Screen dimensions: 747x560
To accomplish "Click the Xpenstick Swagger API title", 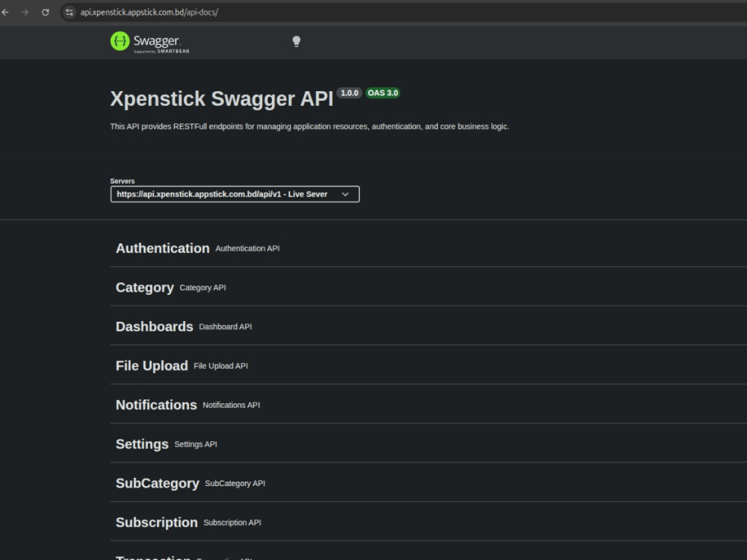I will (222, 99).
